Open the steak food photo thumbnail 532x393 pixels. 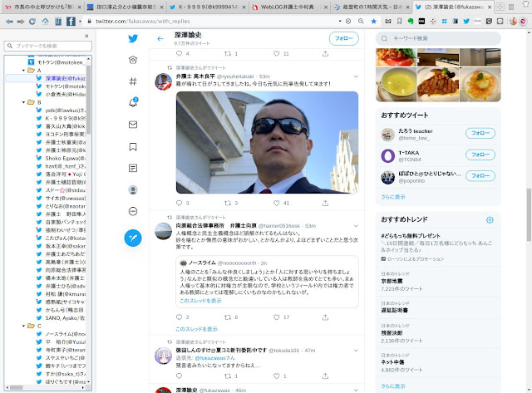pyautogui.click(x=438, y=85)
